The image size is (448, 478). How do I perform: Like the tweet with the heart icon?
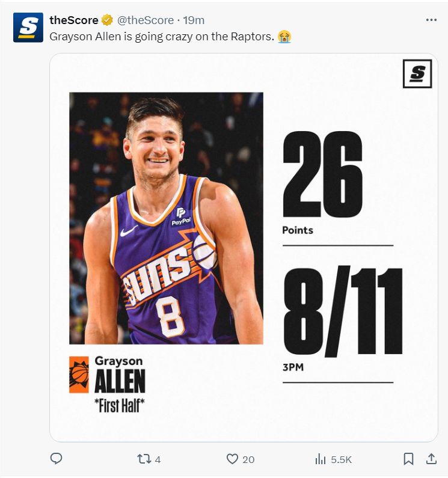coord(233,459)
